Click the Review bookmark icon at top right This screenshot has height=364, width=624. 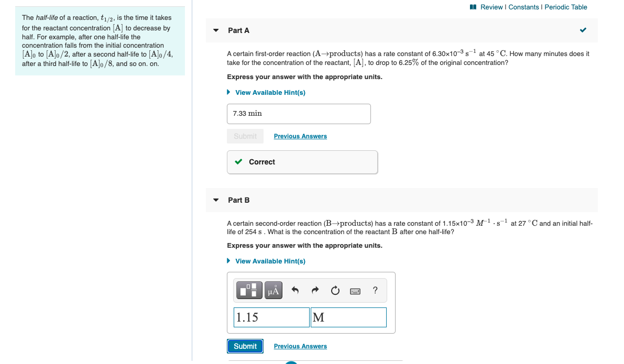point(473,7)
